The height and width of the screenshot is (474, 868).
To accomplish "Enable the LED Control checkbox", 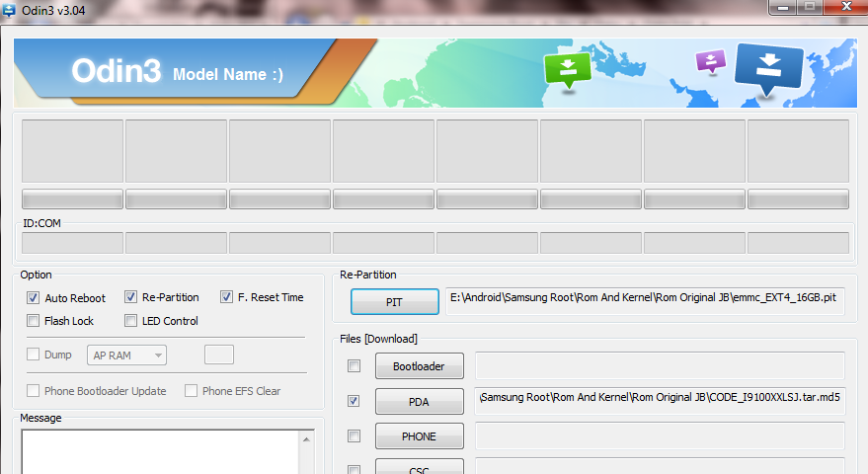I will (x=130, y=321).
